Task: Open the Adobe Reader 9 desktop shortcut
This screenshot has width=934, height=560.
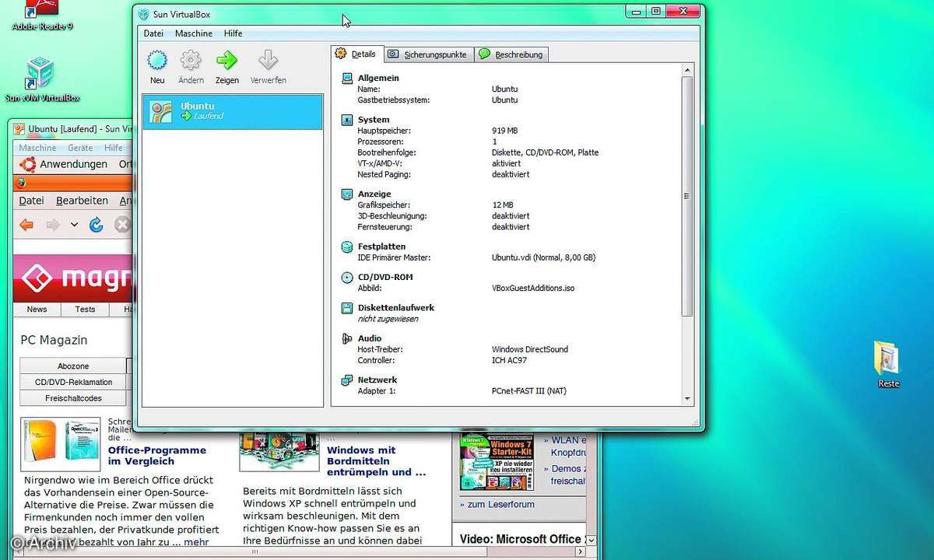Action: [x=42, y=16]
